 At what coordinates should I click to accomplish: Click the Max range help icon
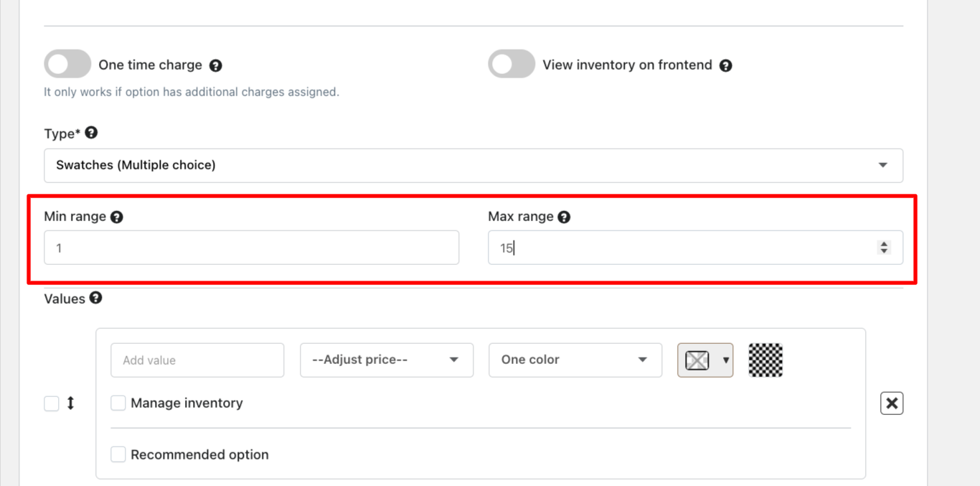[x=565, y=217]
